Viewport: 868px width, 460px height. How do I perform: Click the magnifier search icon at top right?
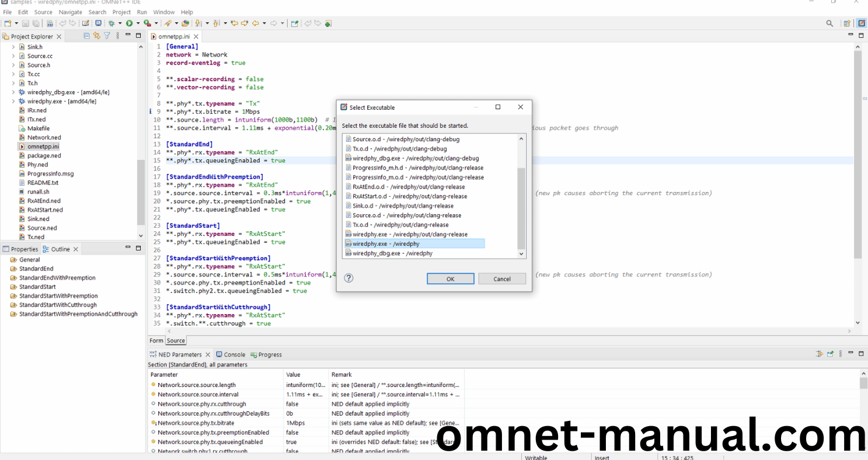click(829, 23)
